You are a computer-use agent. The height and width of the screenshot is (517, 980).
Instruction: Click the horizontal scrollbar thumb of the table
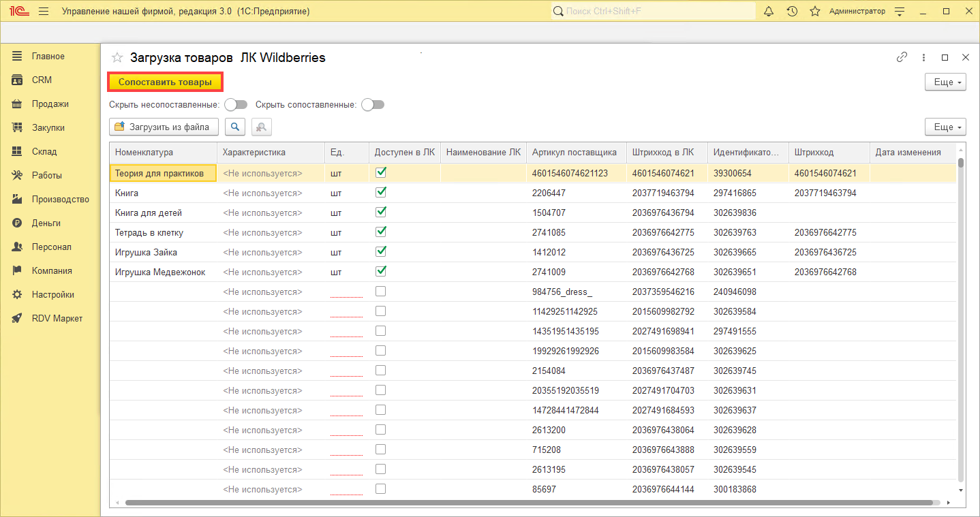tap(529, 503)
